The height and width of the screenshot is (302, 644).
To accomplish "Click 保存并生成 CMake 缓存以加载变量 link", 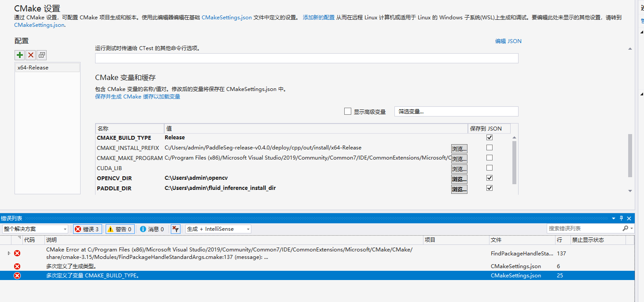I will [x=137, y=96].
